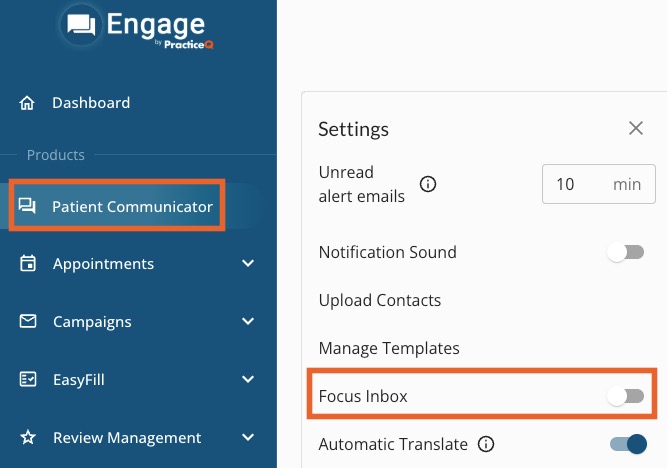Image resolution: width=667 pixels, height=468 pixels.
Task: Click the Dashboard home icon
Action: 27,103
